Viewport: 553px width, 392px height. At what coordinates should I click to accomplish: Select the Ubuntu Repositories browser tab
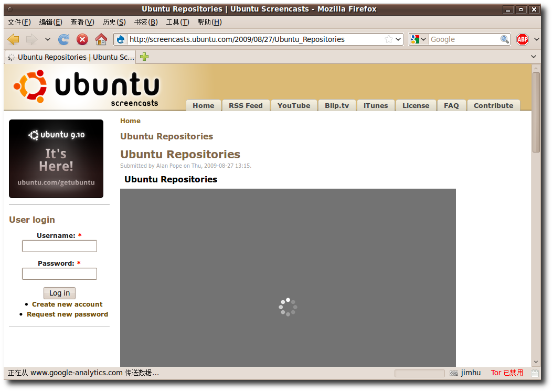pos(70,57)
